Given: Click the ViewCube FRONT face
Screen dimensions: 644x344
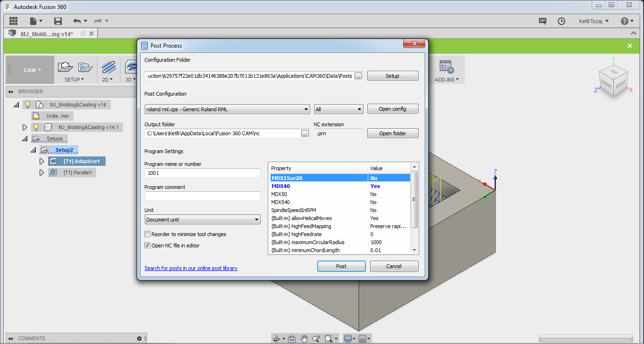Looking at the screenshot, I should pyautogui.click(x=605, y=85).
